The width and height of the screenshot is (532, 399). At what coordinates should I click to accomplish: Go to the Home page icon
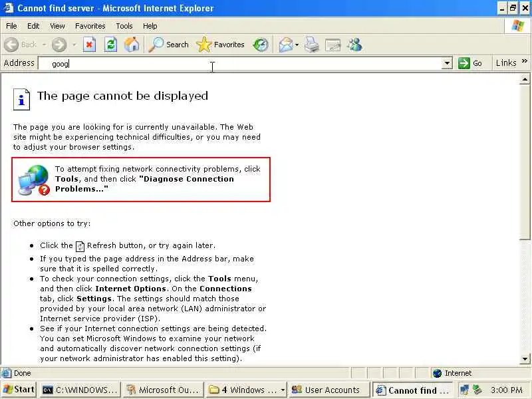pos(132,45)
